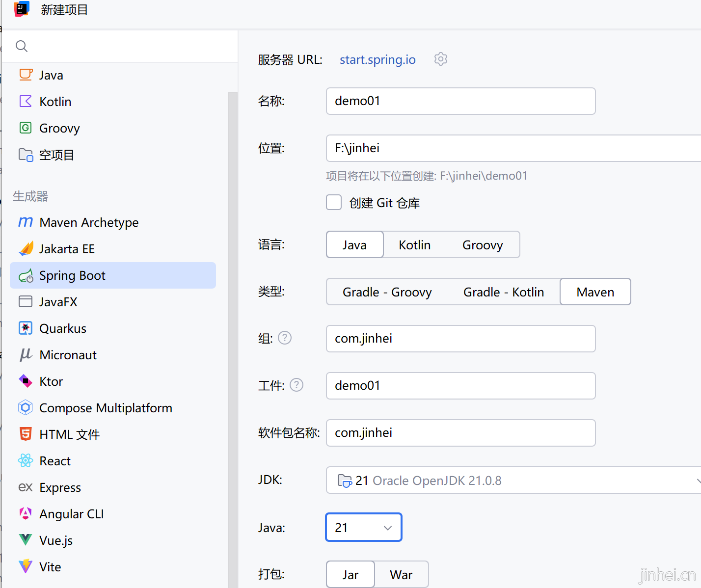Enable the 创建 Git 仓库 checkbox
This screenshot has width=701, height=588.
click(x=334, y=203)
